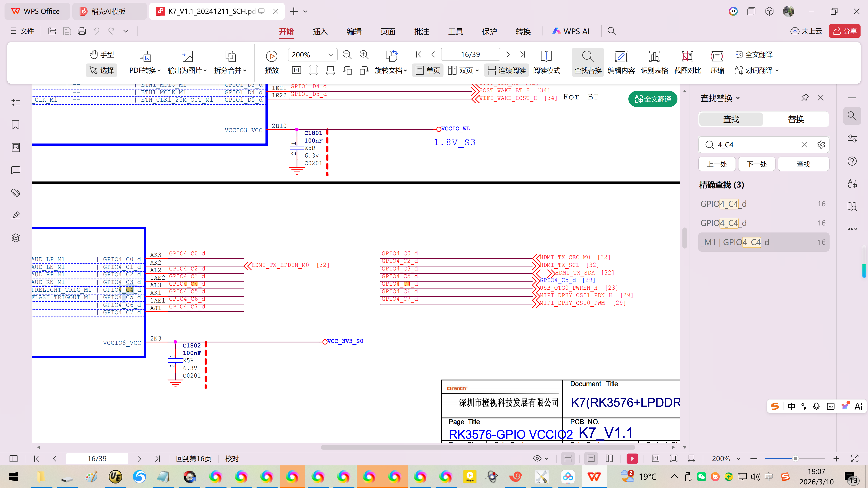Open the screenshot compare tool

(687, 62)
